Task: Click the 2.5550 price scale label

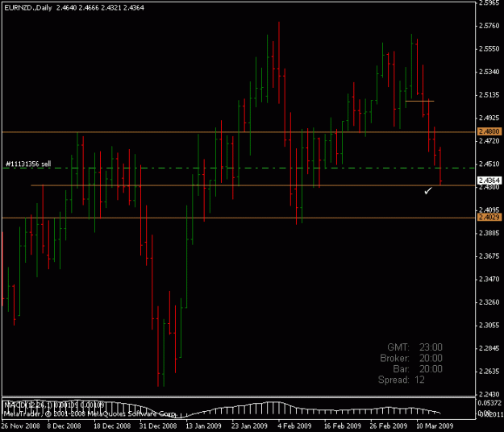Action: [x=489, y=49]
